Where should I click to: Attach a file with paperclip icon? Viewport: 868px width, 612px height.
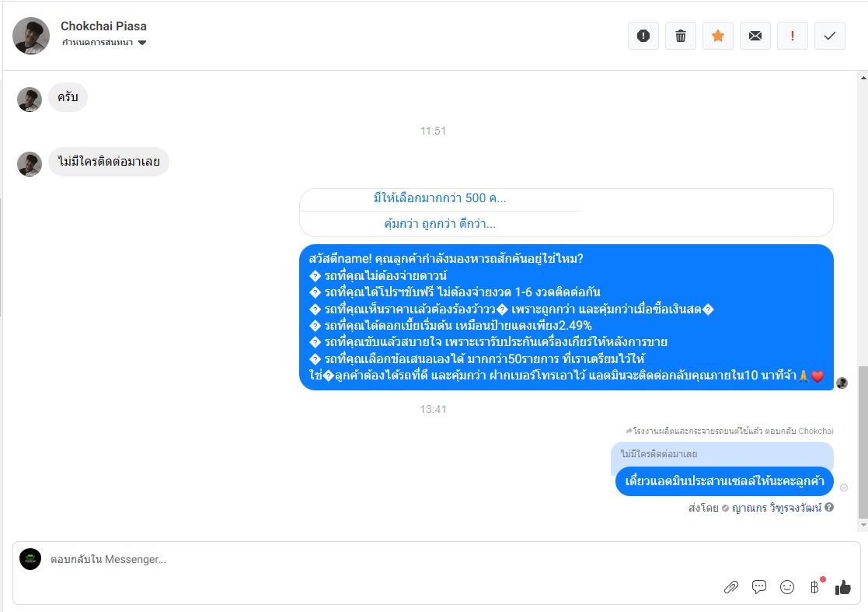click(731, 587)
